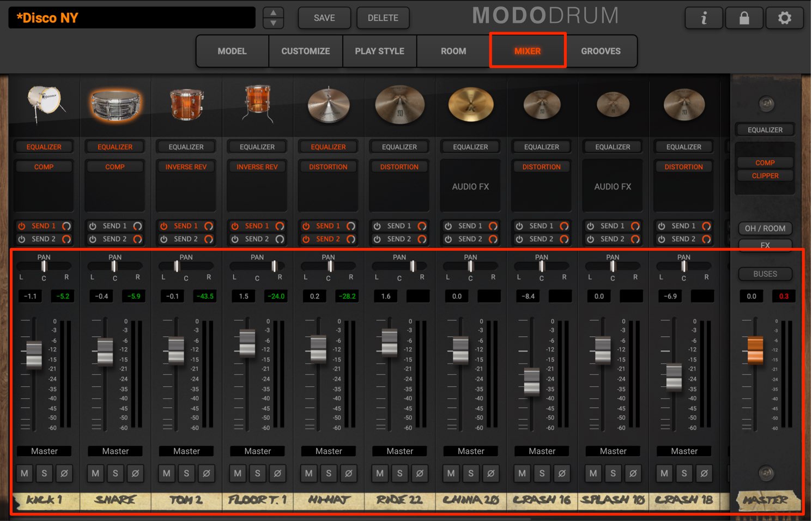The width and height of the screenshot is (812, 521).
Task: Open Kick 1 output routing Master
Action: (44, 451)
